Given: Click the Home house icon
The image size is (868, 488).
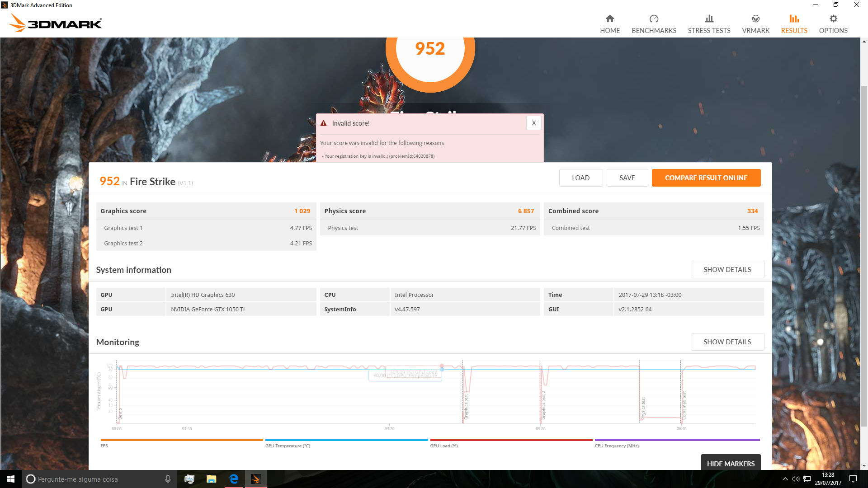Looking at the screenshot, I should (610, 19).
